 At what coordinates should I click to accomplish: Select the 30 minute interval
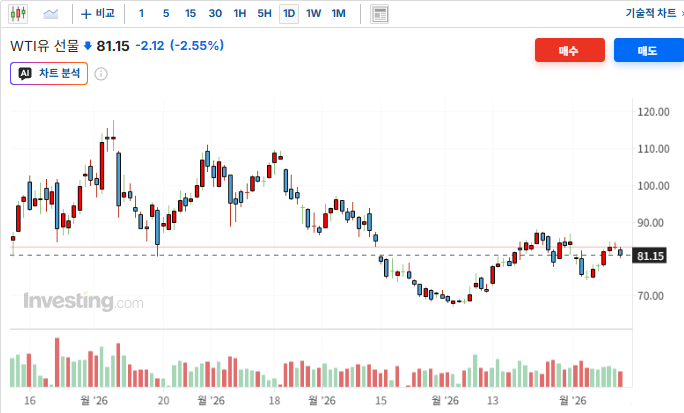coord(215,14)
